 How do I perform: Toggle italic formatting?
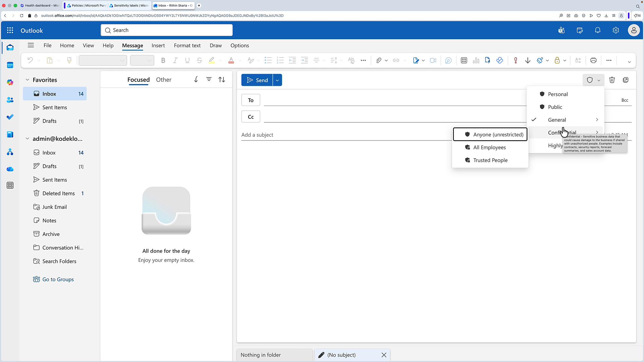(x=175, y=60)
